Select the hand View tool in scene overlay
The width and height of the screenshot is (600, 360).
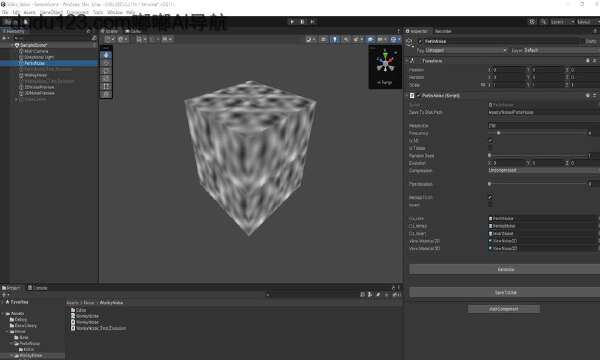pos(106,55)
